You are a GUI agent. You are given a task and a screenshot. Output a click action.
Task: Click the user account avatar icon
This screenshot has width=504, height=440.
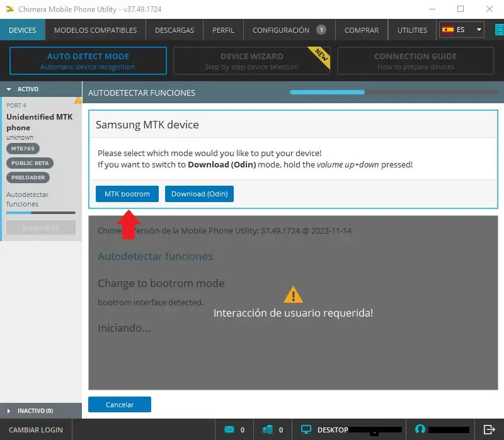pyautogui.click(x=419, y=429)
